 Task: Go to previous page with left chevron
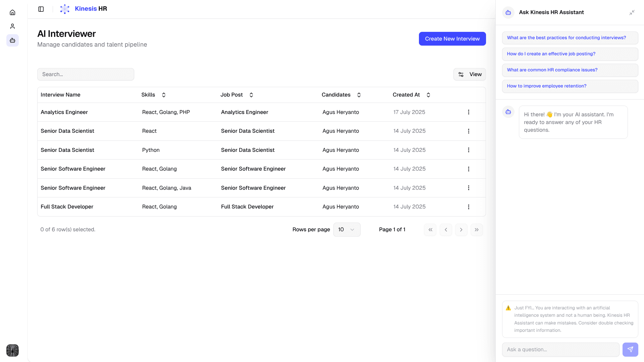click(446, 230)
